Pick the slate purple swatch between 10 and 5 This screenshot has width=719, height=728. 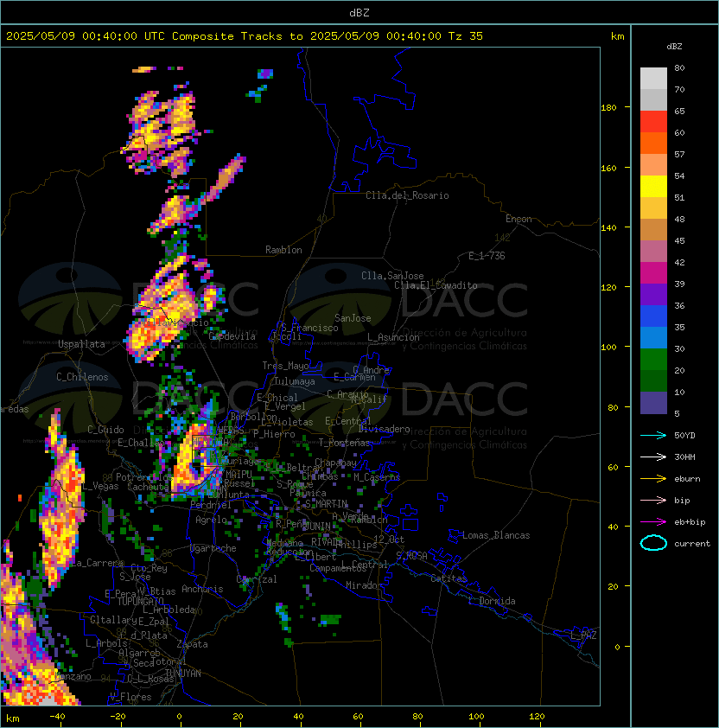[653, 403]
